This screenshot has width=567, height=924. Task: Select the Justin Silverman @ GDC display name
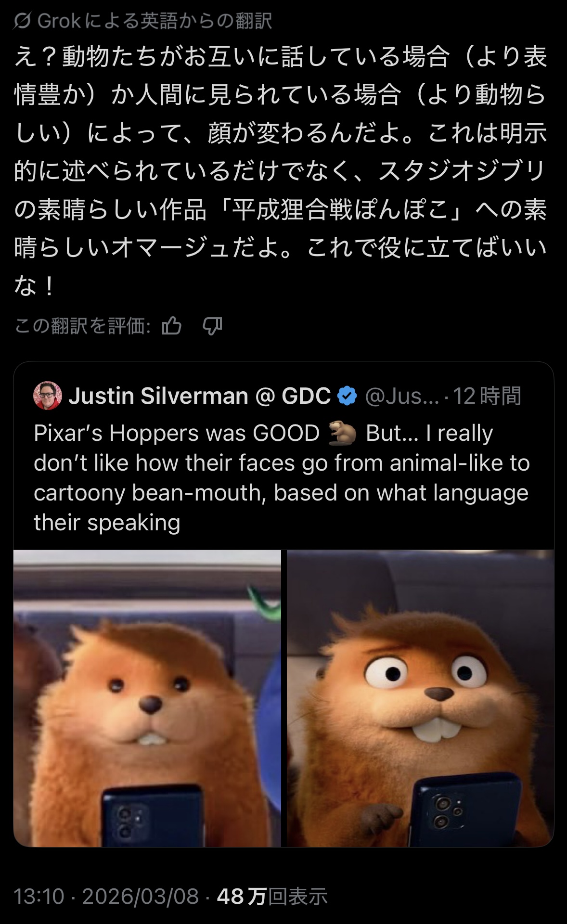[x=200, y=396]
